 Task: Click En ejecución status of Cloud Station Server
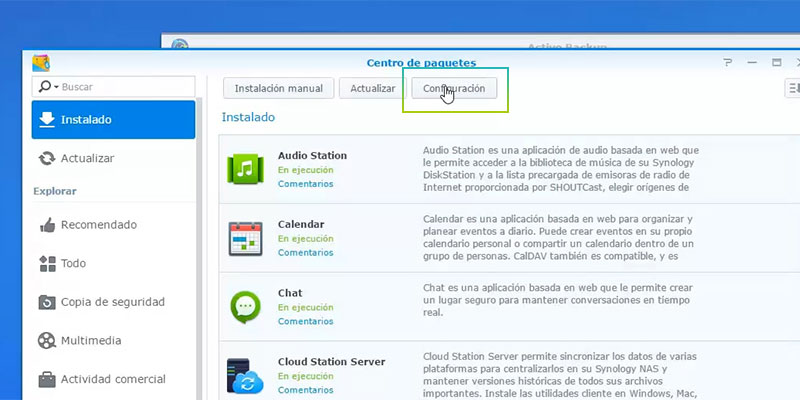[x=306, y=376]
